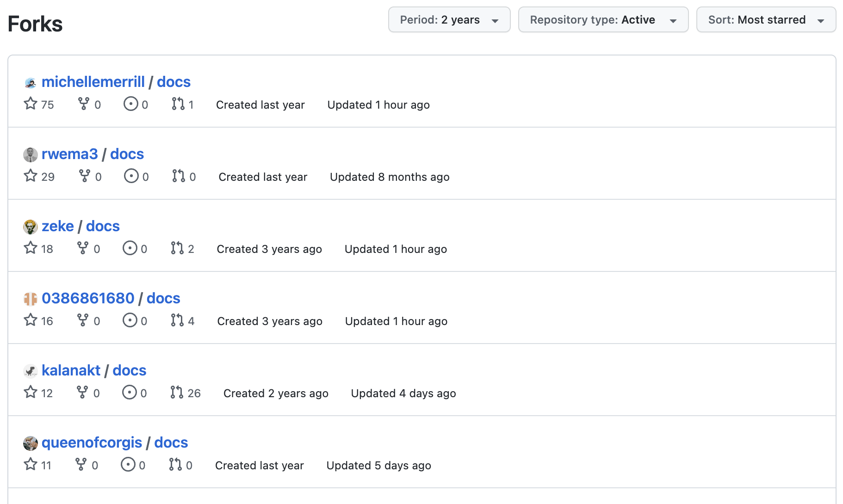The width and height of the screenshot is (843, 504).
Task: Click star count 29 on rwema3 row
Action: [48, 177]
